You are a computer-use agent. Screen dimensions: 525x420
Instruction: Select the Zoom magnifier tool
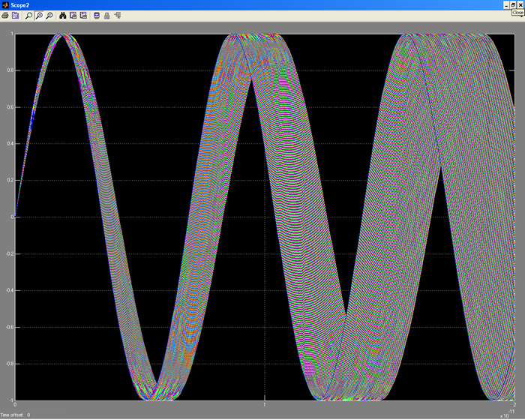(28, 15)
